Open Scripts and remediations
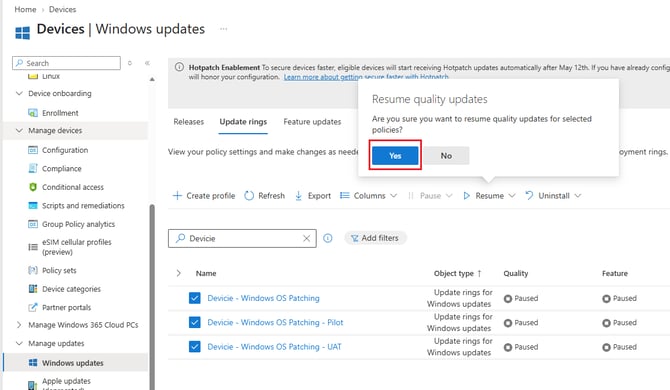This screenshot has height=390, width=670. [83, 205]
